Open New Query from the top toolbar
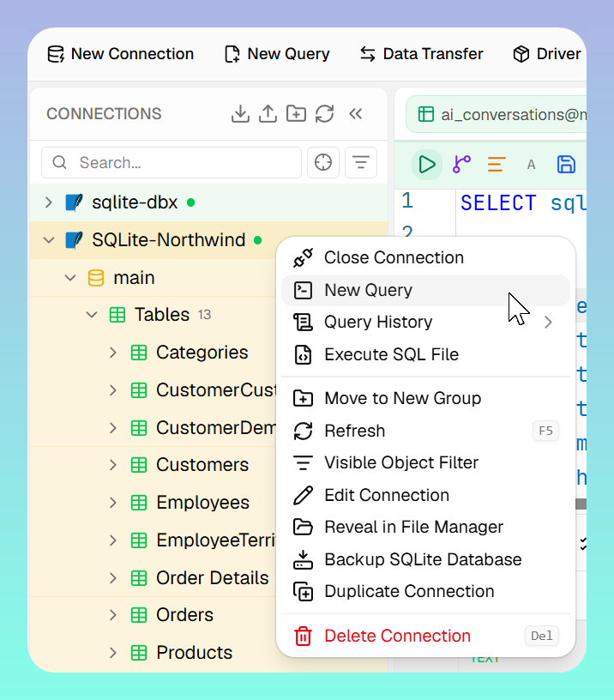Screen dimensions: 614x700 [277, 54]
